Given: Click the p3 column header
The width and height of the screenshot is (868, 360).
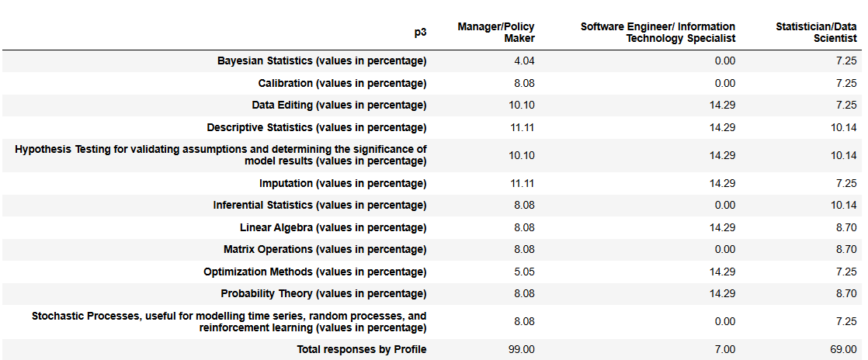Looking at the screenshot, I should pyautogui.click(x=420, y=33).
